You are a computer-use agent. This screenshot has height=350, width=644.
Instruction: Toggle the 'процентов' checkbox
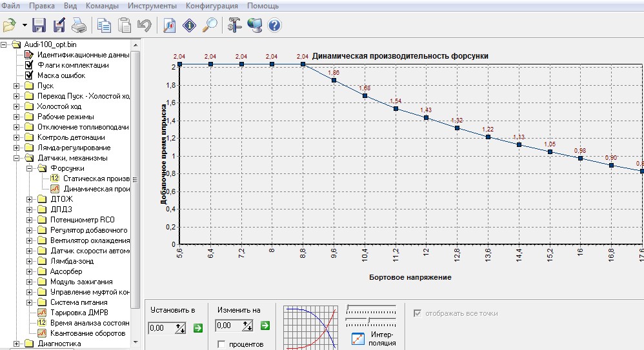pos(221,344)
